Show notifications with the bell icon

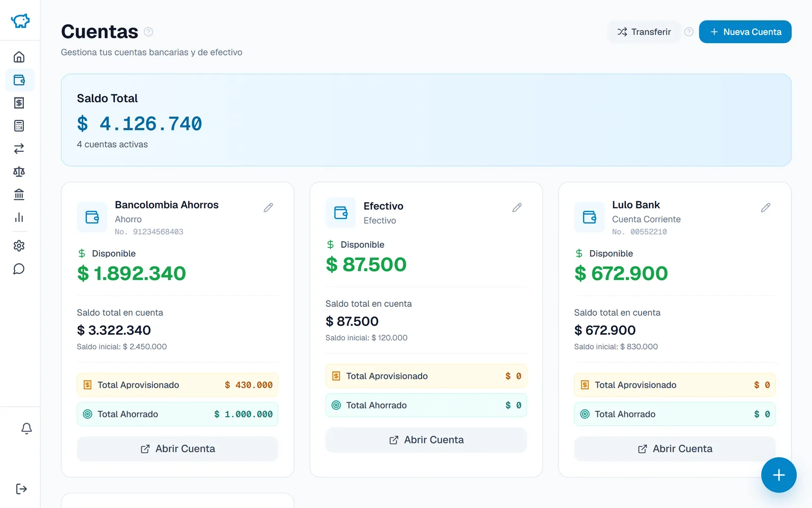click(26, 428)
